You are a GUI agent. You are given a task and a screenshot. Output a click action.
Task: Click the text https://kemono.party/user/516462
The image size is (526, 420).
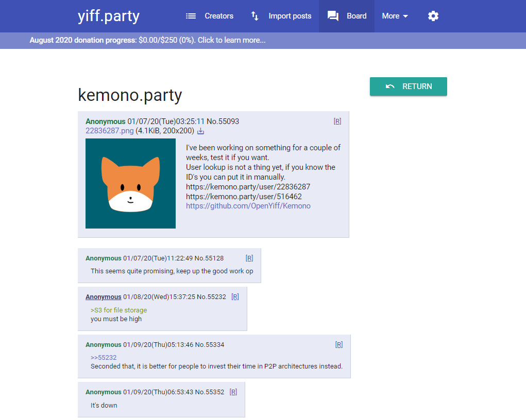click(x=244, y=197)
